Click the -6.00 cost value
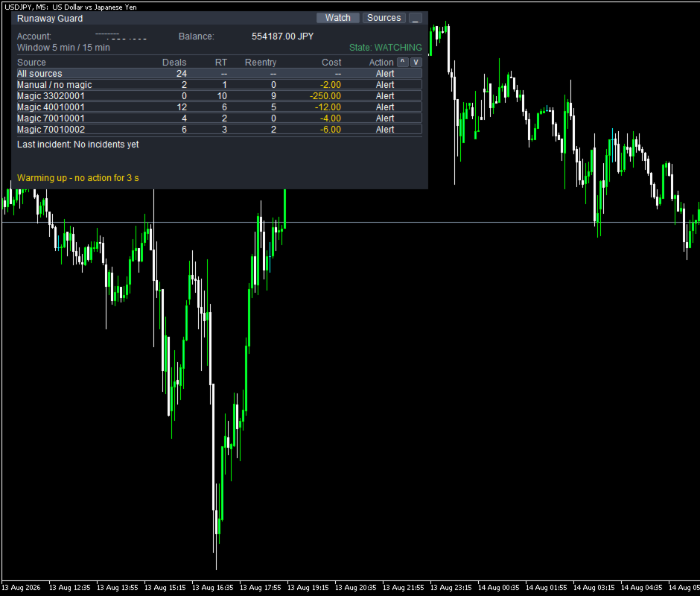This screenshot has height=596, width=700. [x=331, y=130]
